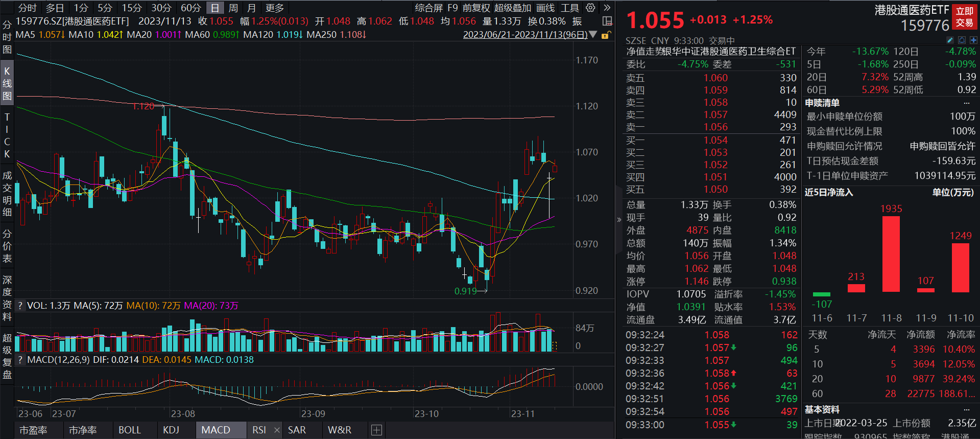Select the 30分 period
Viewport: 980px width, 439px height.
[x=161, y=8]
